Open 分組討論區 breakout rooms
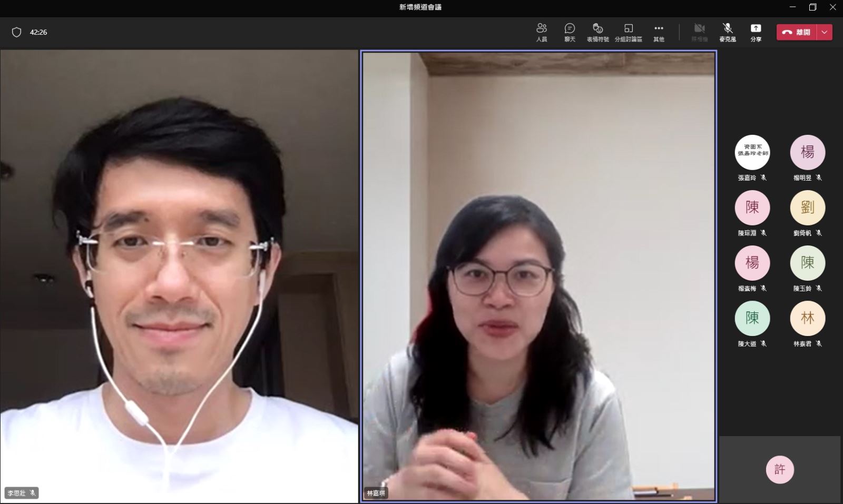Image resolution: width=843 pixels, height=504 pixels. (x=628, y=32)
